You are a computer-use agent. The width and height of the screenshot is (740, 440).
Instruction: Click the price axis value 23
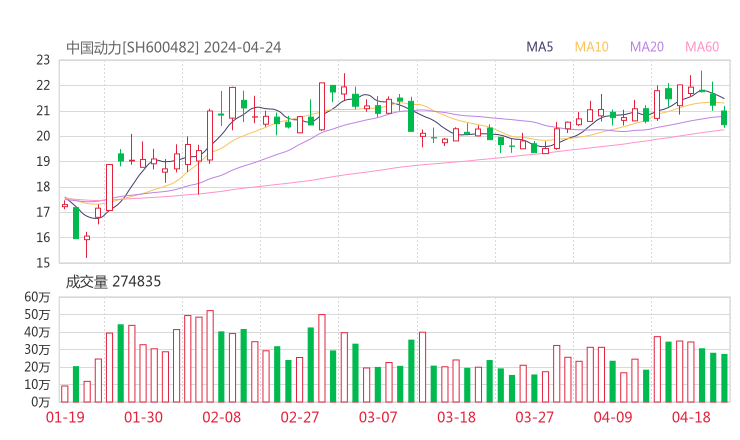point(43,60)
